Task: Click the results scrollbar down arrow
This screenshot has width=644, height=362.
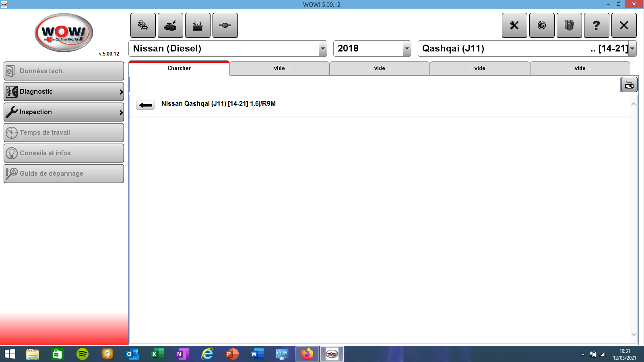Action: click(634, 334)
